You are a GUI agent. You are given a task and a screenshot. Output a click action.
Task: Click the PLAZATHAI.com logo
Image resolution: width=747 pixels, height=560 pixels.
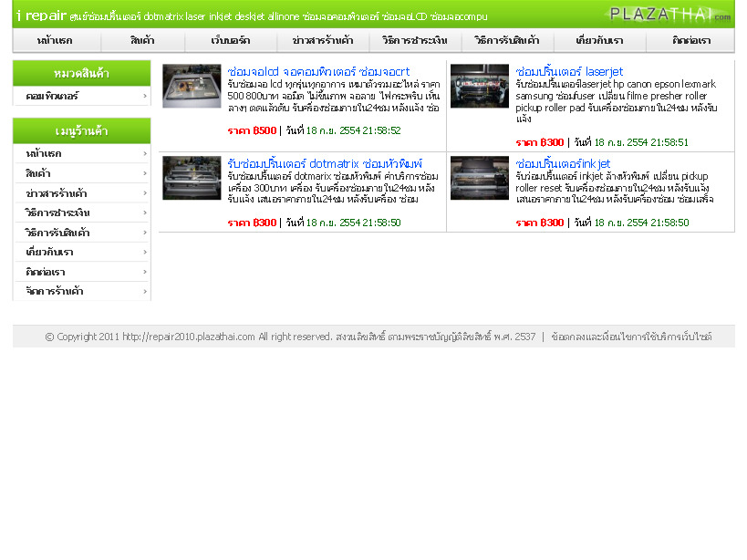(669, 15)
